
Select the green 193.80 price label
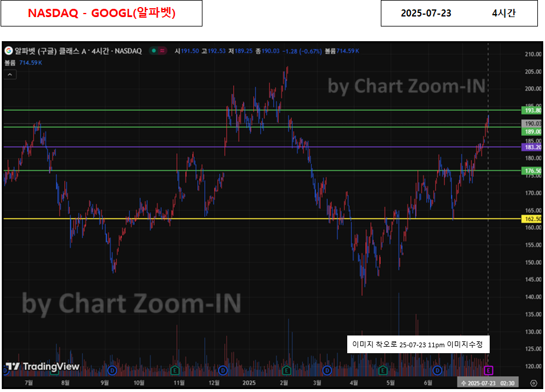point(532,110)
